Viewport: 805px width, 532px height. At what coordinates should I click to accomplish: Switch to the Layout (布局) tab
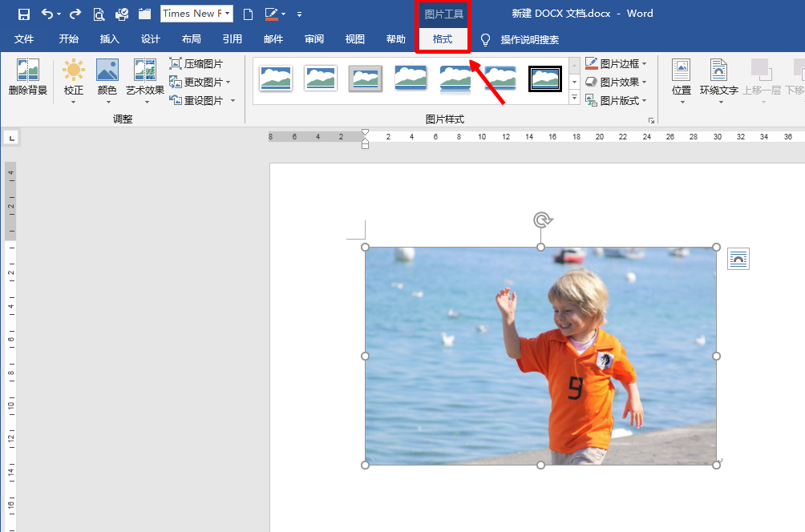[x=192, y=39]
